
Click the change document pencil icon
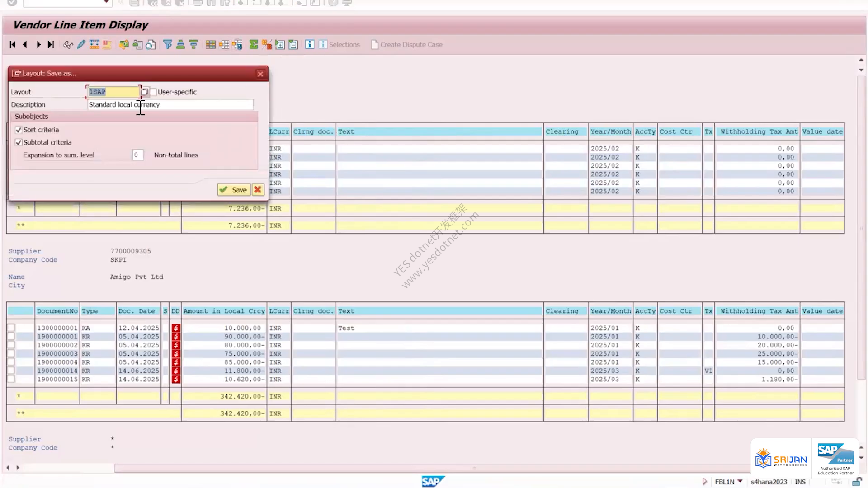pyautogui.click(x=81, y=44)
